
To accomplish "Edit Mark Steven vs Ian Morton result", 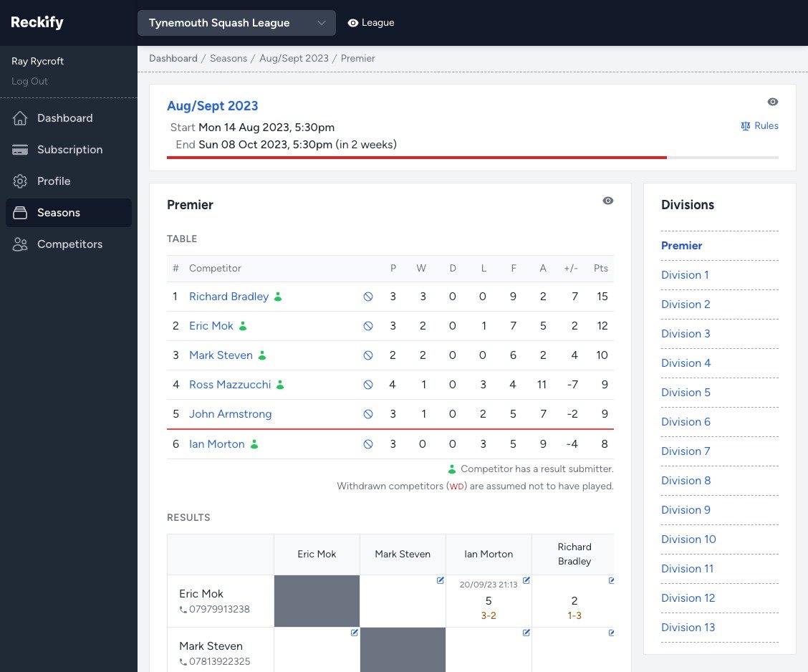I will (526, 633).
